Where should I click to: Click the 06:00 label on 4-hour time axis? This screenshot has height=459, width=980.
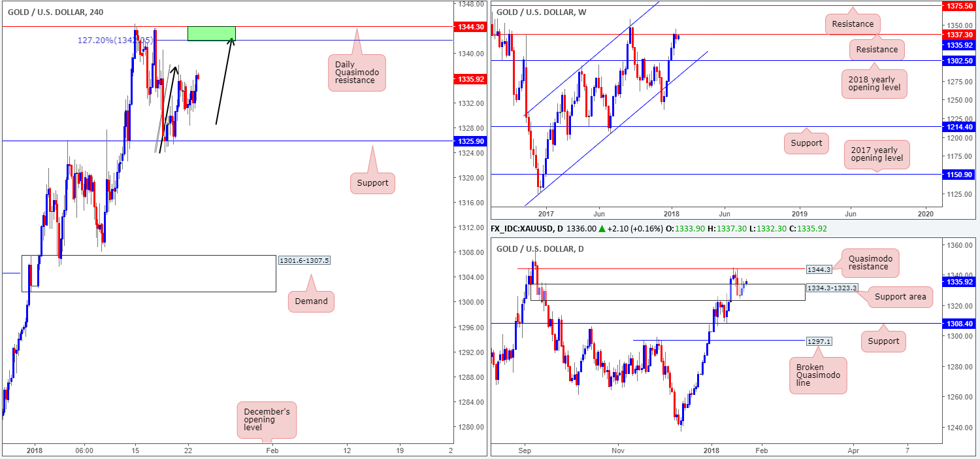[x=84, y=450]
